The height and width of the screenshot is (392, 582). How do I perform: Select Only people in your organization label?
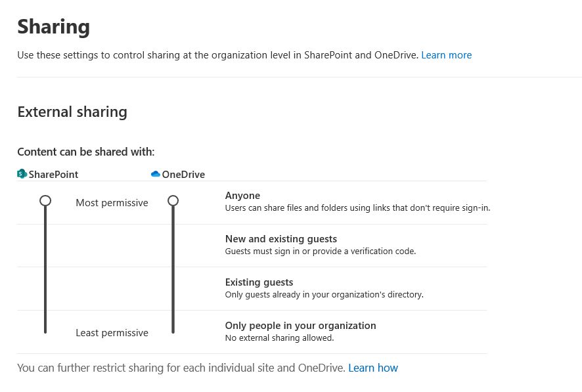(300, 326)
